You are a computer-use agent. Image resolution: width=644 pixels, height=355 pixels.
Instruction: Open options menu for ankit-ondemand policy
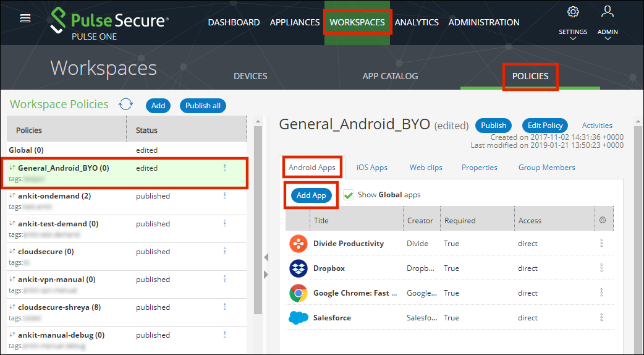point(224,195)
